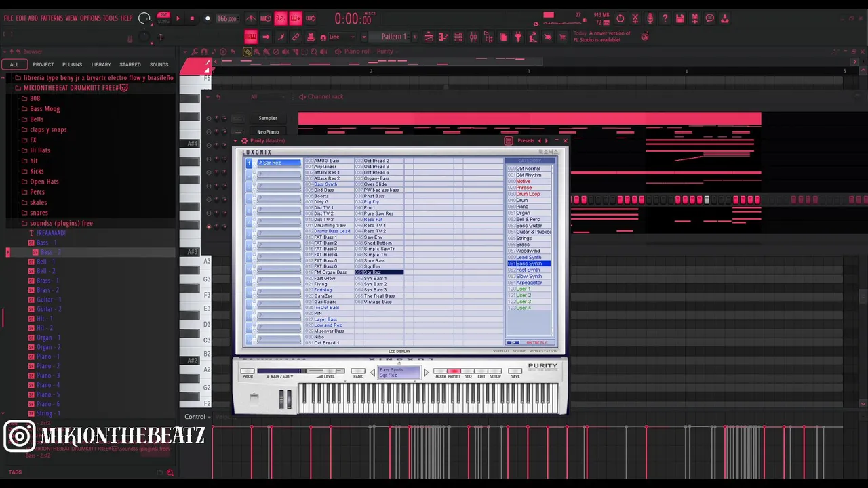Image resolution: width=868 pixels, height=488 pixels.
Task: Open the Playlist view icon
Action: click(x=429, y=37)
